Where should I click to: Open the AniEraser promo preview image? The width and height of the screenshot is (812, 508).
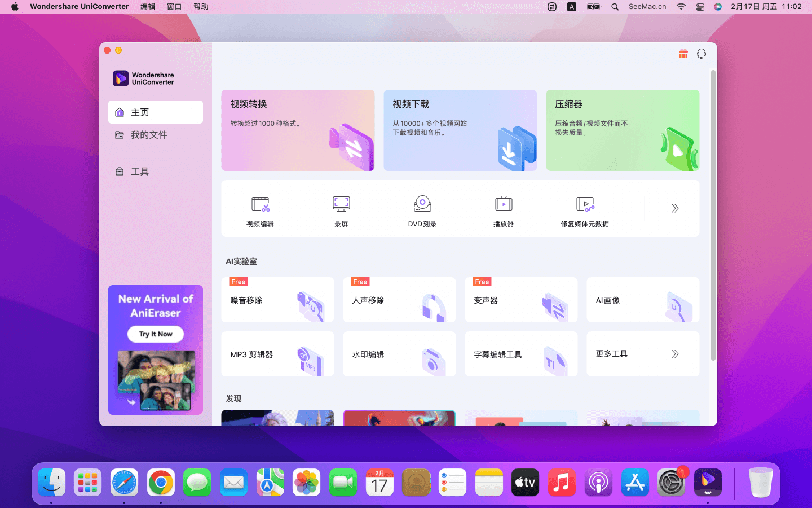(156, 380)
